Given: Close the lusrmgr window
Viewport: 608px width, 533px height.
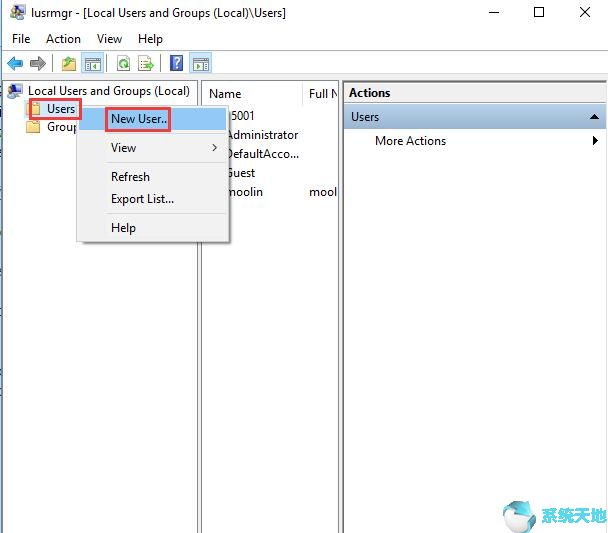Looking at the screenshot, I should point(585,12).
